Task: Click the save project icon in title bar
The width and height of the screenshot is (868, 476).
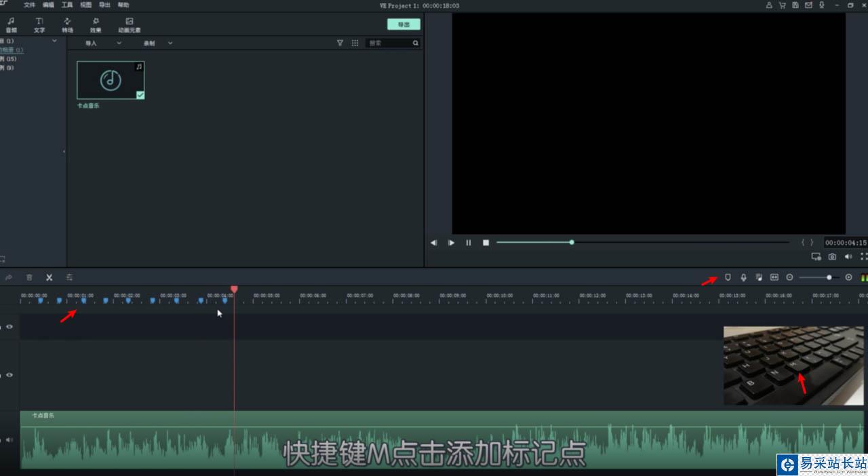Action: [x=795, y=5]
